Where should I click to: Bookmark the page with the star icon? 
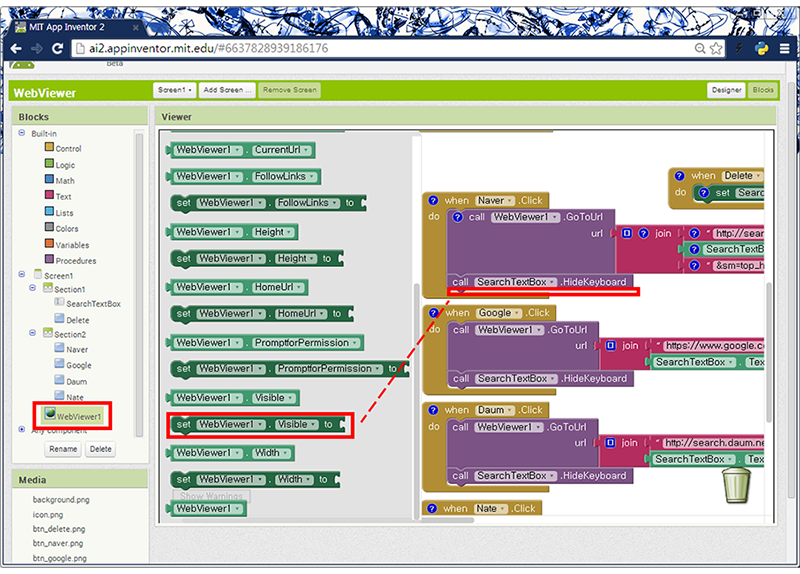[x=716, y=48]
